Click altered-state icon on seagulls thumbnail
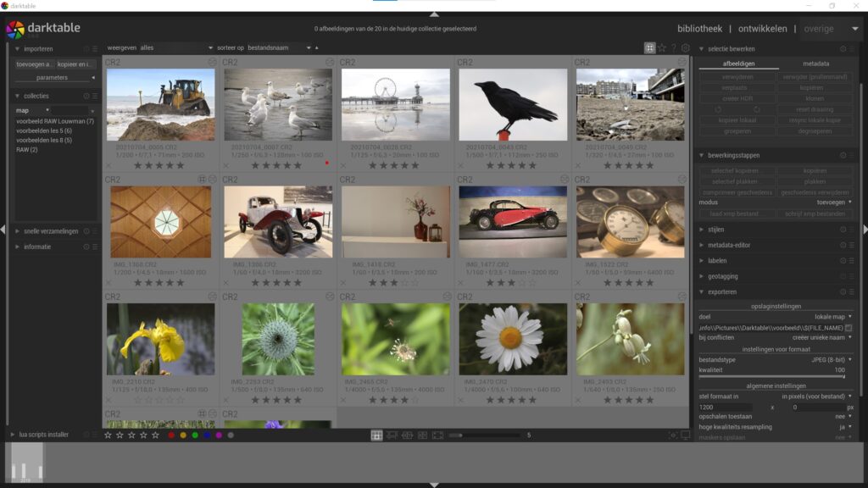This screenshot has width=868, height=488. click(330, 62)
